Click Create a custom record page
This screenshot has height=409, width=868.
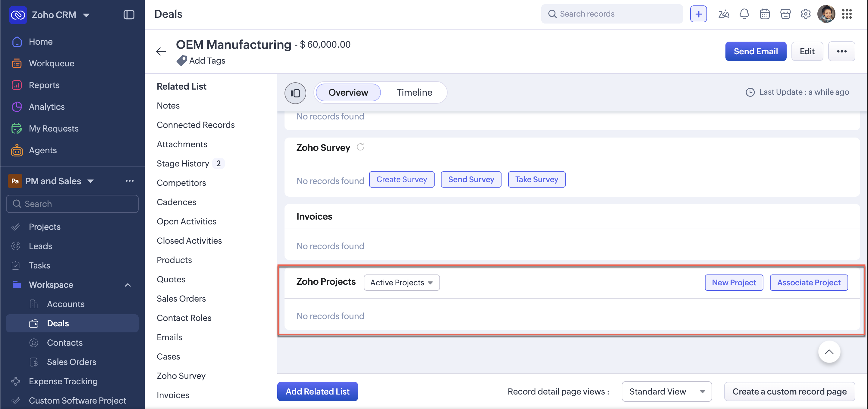point(789,392)
